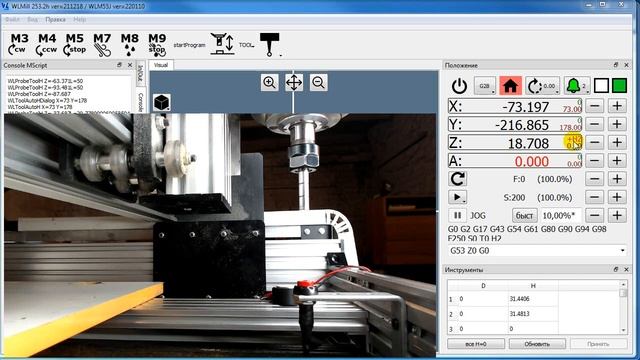
Task: Click the Y position readout
Action: (x=515, y=124)
